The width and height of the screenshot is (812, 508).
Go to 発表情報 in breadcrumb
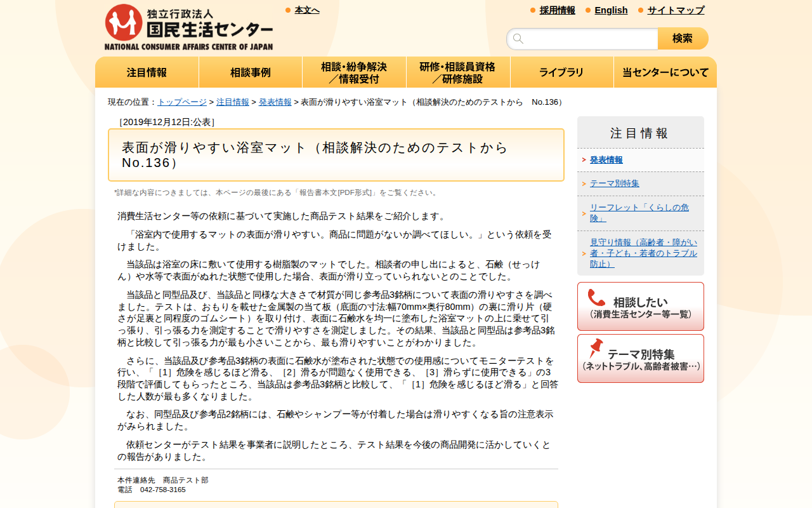point(275,102)
